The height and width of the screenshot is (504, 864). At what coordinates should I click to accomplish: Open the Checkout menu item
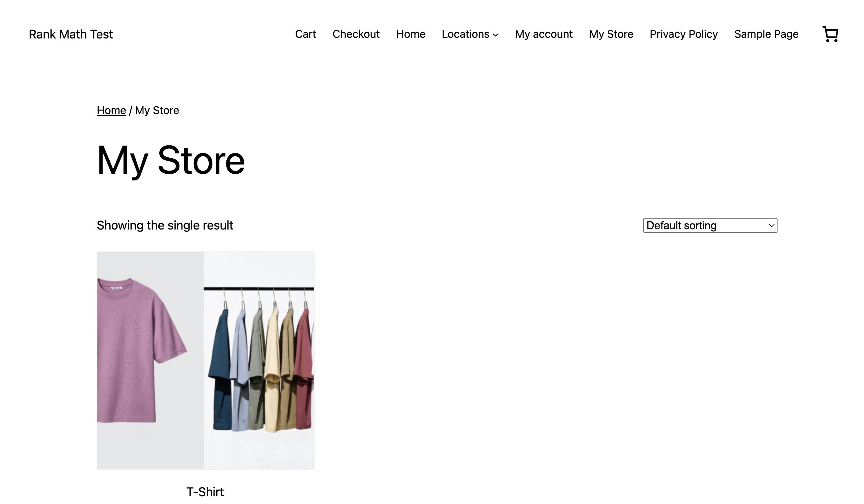(x=355, y=34)
